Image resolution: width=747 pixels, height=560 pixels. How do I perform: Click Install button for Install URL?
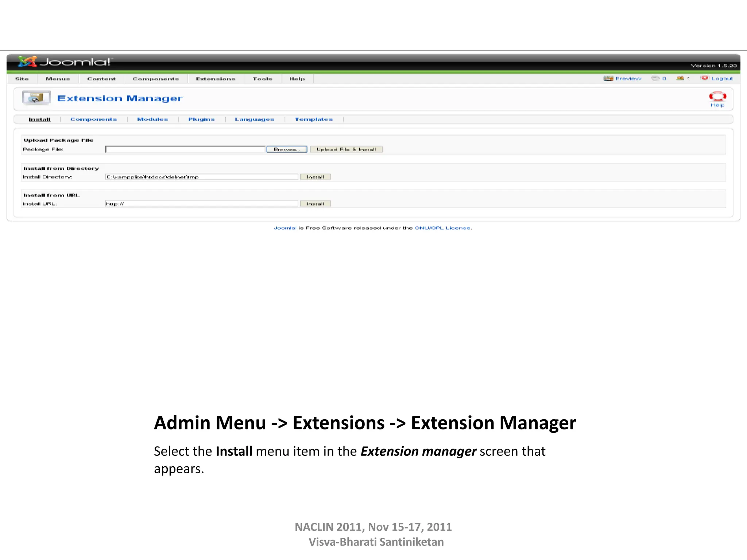315,204
